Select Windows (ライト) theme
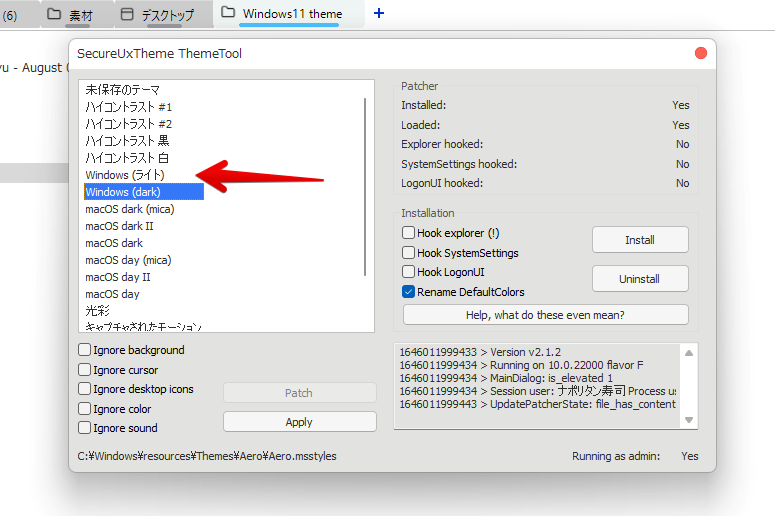The height and width of the screenshot is (516, 775). tap(125, 175)
